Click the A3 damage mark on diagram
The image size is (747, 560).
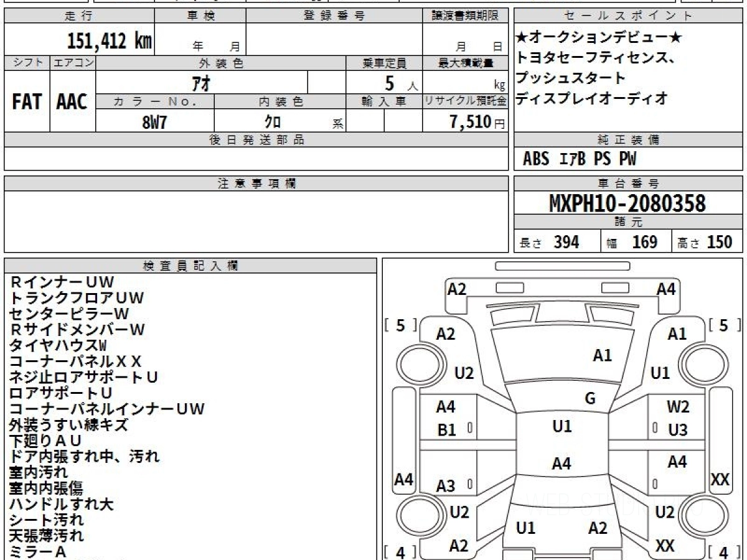[446, 486]
